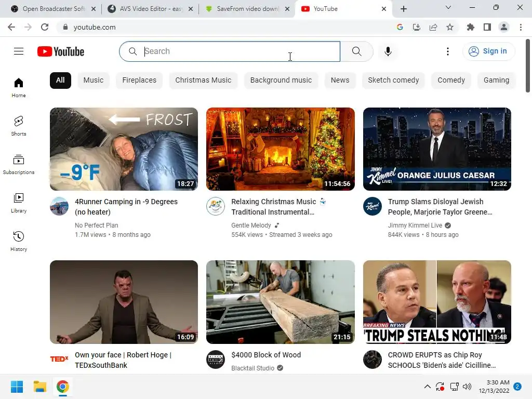The width and height of the screenshot is (532, 399).
Task: Open 'Relaxing Christmas Music' video title
Action: [x=279, y=207]
